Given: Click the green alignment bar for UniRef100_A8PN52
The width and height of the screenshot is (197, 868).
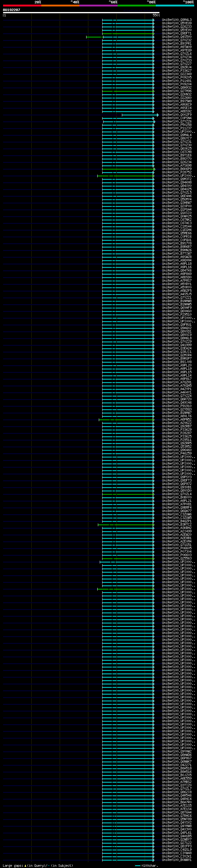Looking at the screenshot, I should [126, 420].
